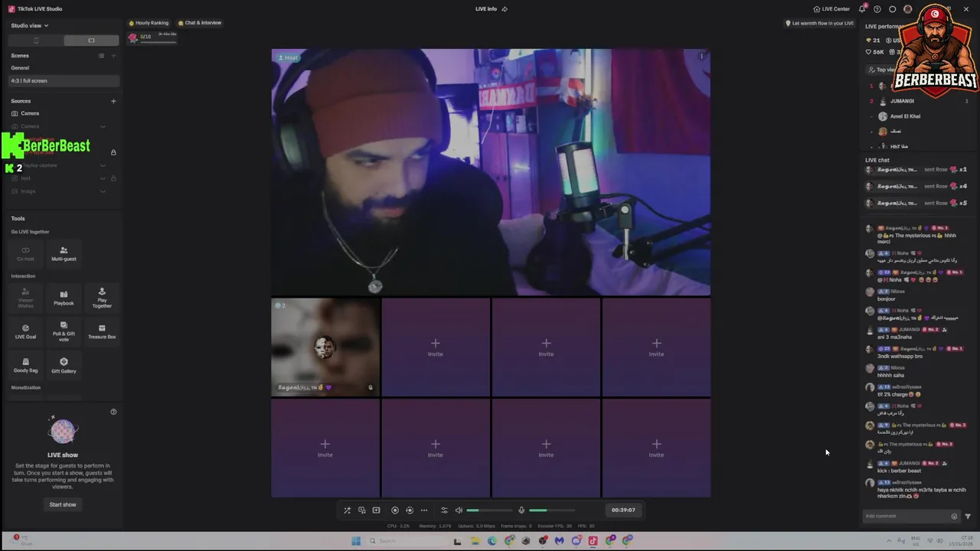This screenshot has height=551, width=980.
Task: Open the scenes list icon
Action: tap(101, 56)
